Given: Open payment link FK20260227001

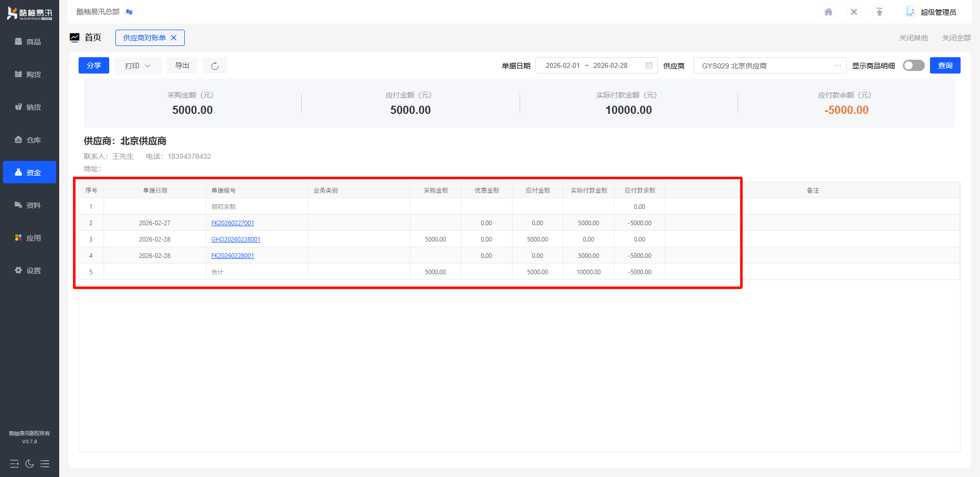Looking at the screenshot, I should [x=233, y=223].
